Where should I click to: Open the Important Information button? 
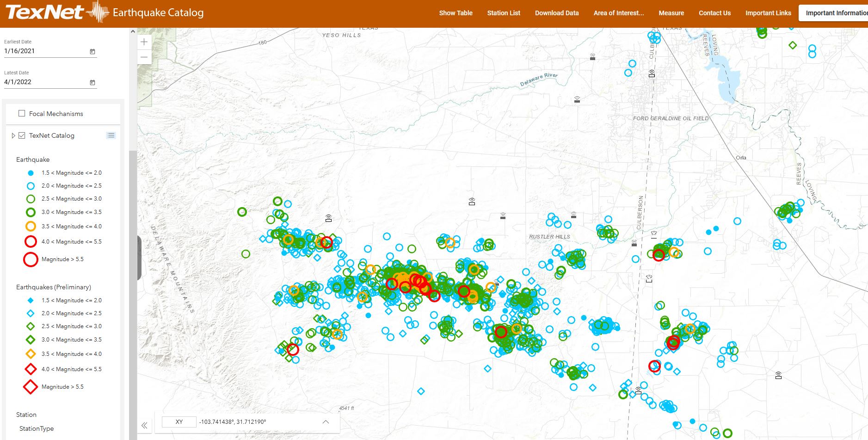point(833,13)
